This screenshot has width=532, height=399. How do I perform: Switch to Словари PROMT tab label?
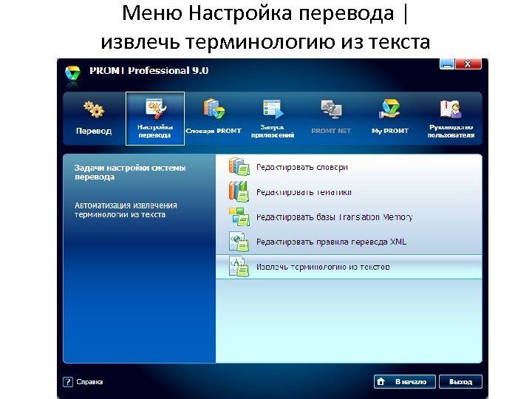(x=214, y=131)
